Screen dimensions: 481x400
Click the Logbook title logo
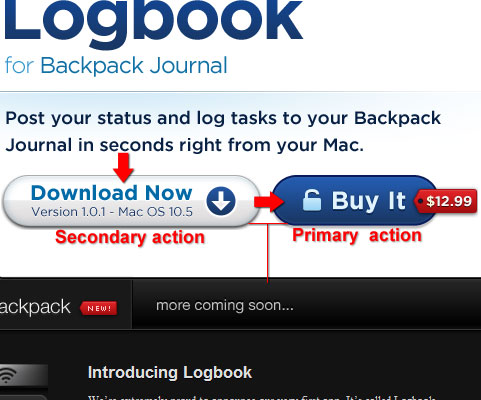pyautogui.click(x=153, y=21)
